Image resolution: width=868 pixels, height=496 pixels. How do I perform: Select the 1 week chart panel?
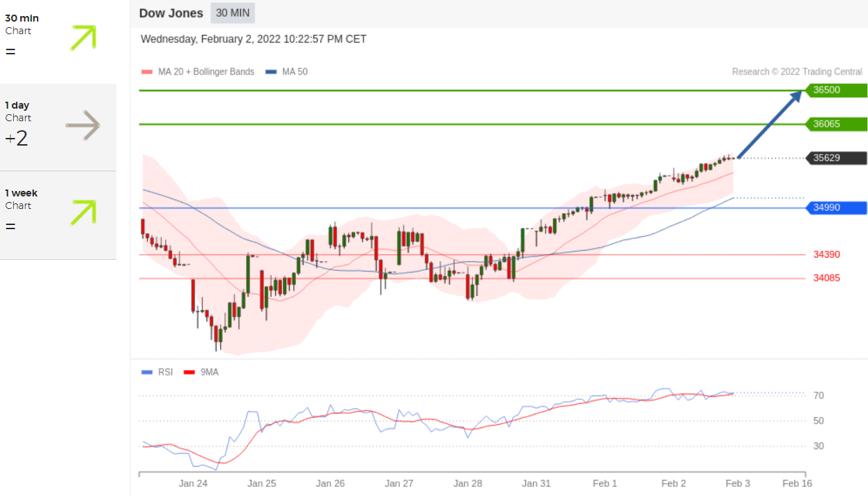[x=58, y=215]
